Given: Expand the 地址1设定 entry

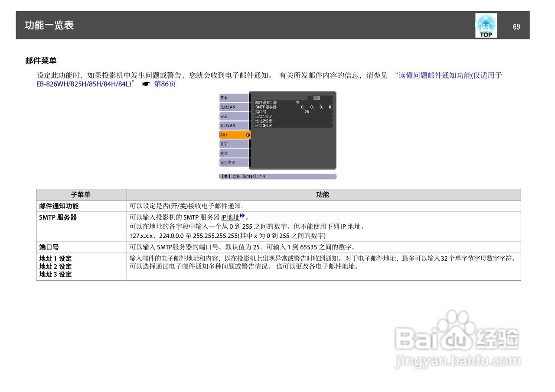Looking at the screenshot, I should [264, 117].
